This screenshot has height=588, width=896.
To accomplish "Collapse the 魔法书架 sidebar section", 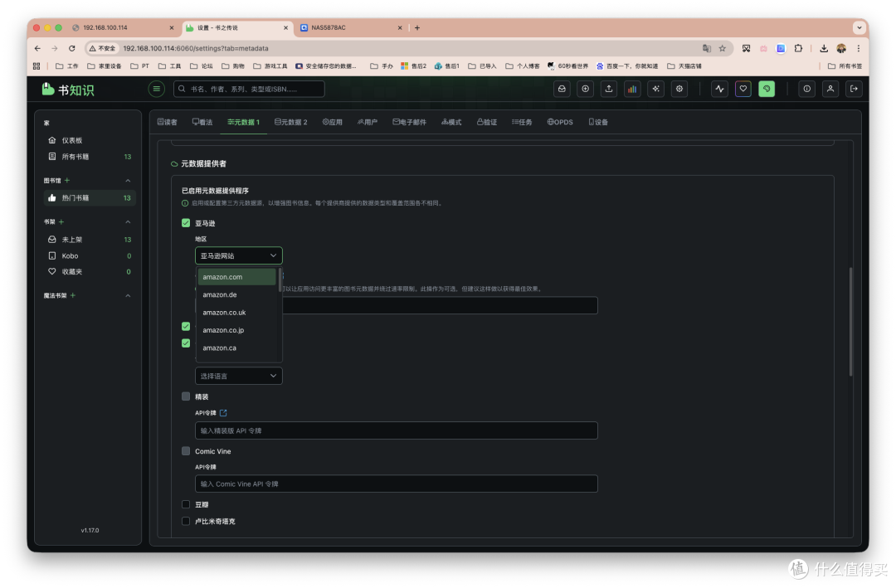I will [128, 295].
